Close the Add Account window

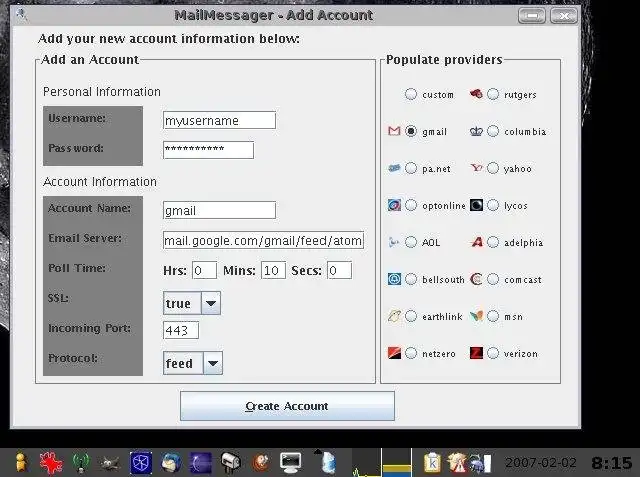point(564,16)
